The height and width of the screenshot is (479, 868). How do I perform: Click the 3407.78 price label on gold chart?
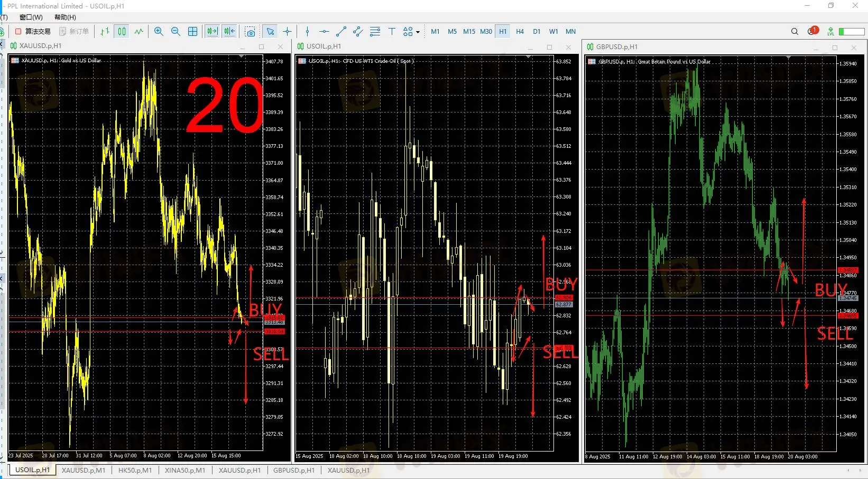click(x=274, y=61)
